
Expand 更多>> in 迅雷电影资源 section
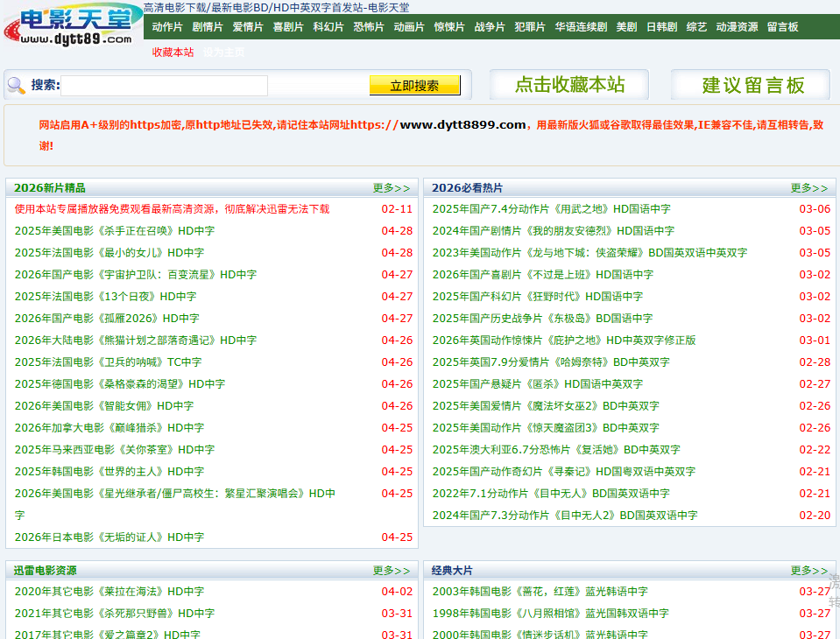[x=391, y=571]
